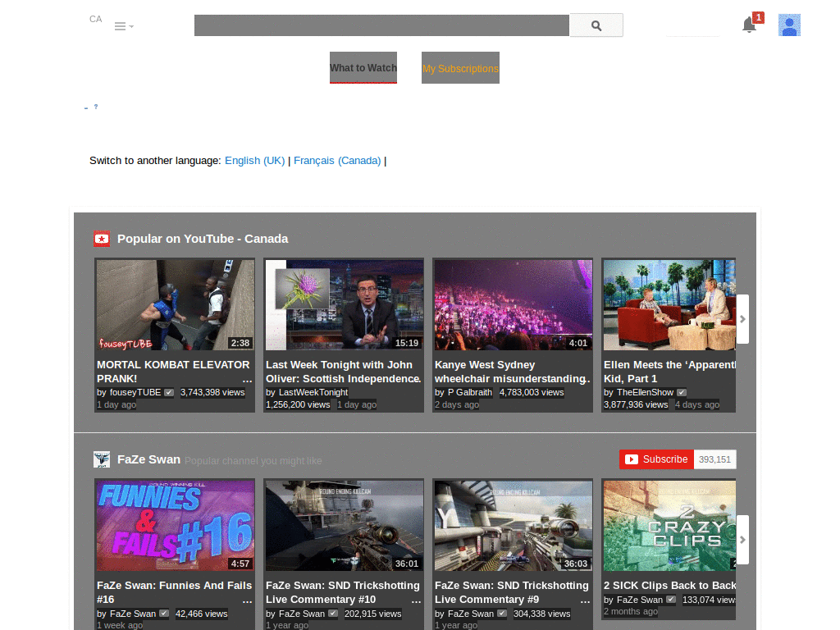Visit the P Galbraith channel link
Screen dimensions: 840x630
pos(470,392)
